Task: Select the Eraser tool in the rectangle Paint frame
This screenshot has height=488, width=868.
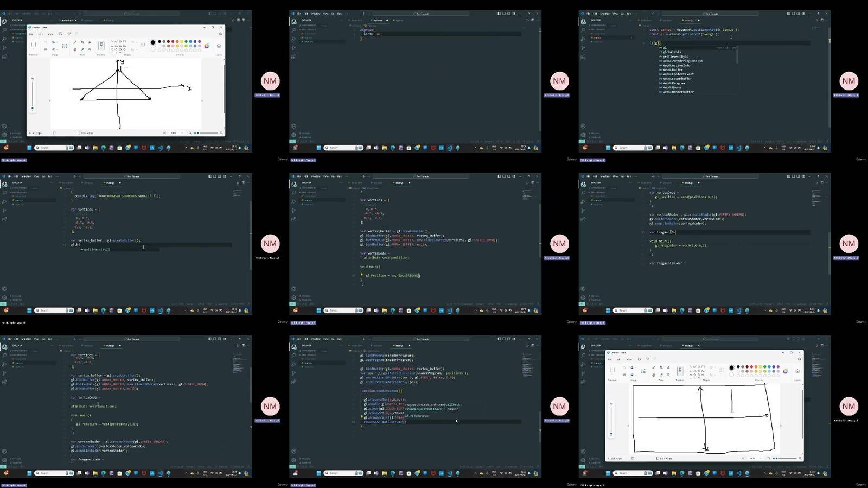Action: tap(654, 375)
